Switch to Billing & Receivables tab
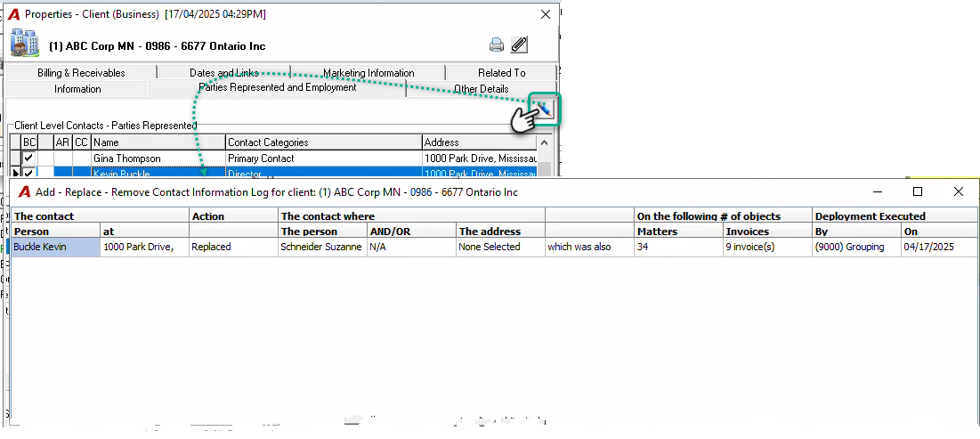 [81, 72]
